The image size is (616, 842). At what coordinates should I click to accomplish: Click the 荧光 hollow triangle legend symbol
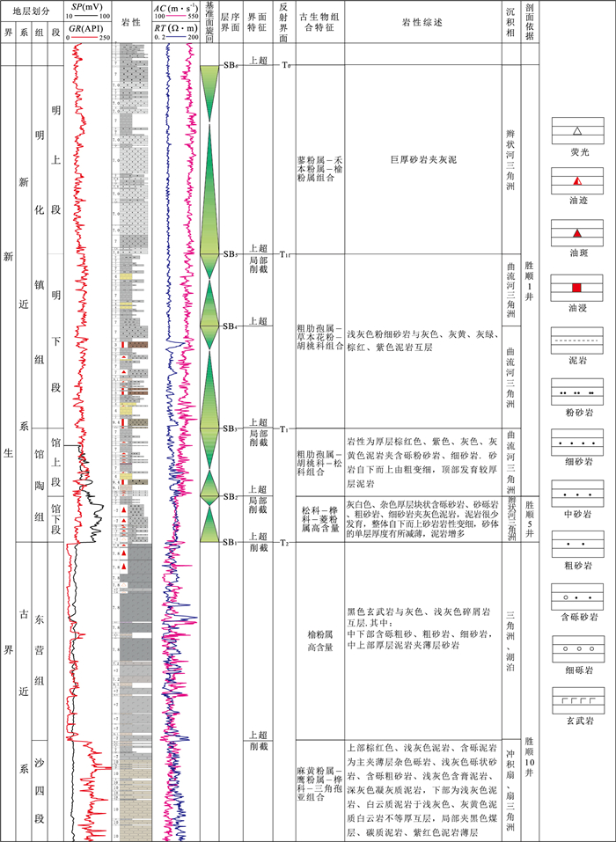pos(577,130)
